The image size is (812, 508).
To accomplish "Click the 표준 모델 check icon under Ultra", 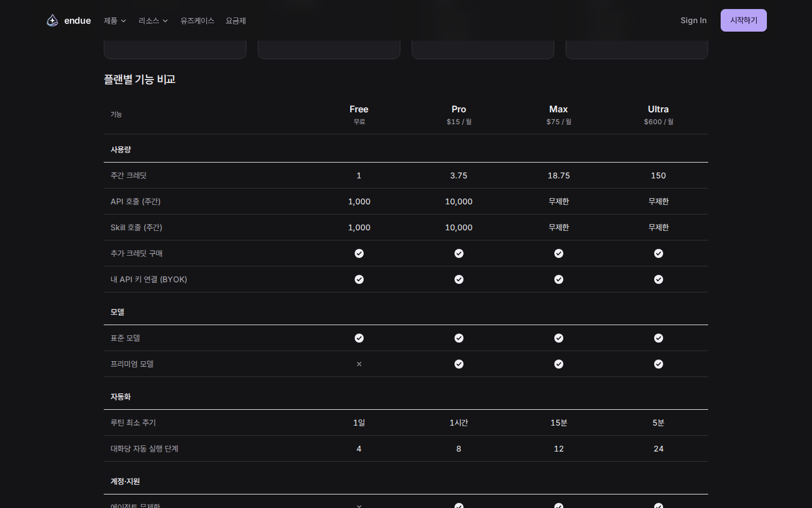I will (x=659, y=338).
